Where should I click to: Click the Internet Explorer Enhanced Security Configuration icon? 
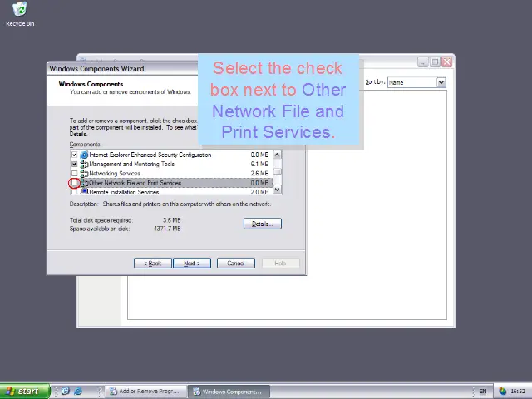(x=84, y=155)
